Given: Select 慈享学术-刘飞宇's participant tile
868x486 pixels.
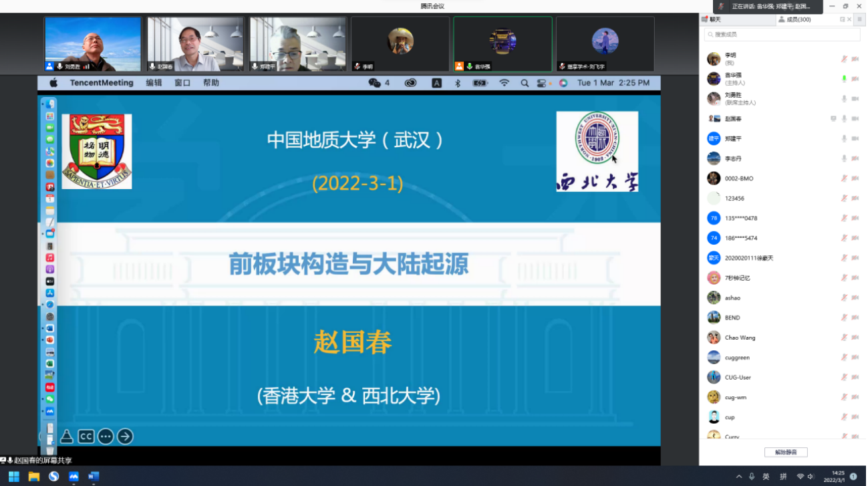Looking at the screenshot, I should click(x=605, y=44).
